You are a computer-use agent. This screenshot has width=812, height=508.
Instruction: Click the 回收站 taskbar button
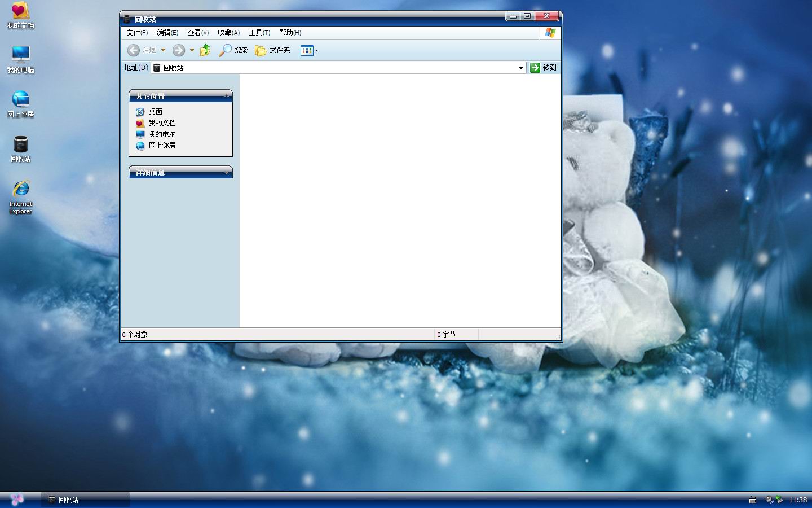click(x=86, y=500)
